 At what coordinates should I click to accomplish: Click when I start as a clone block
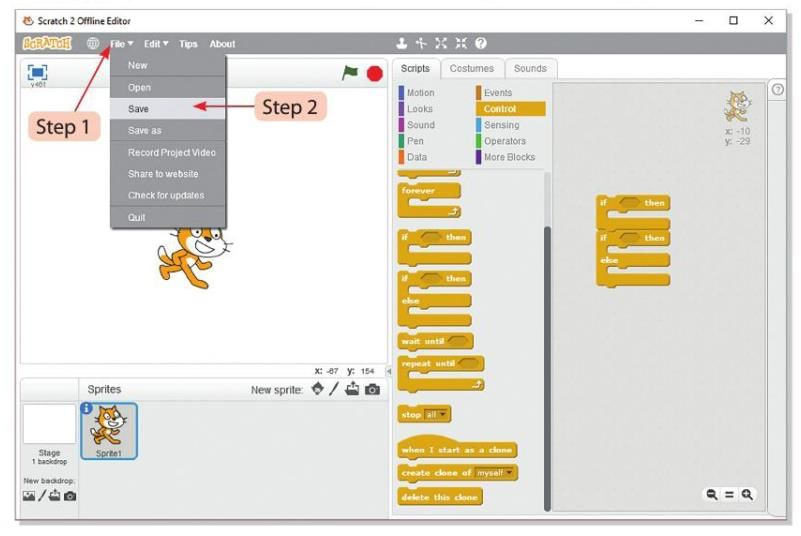(457, 450)
